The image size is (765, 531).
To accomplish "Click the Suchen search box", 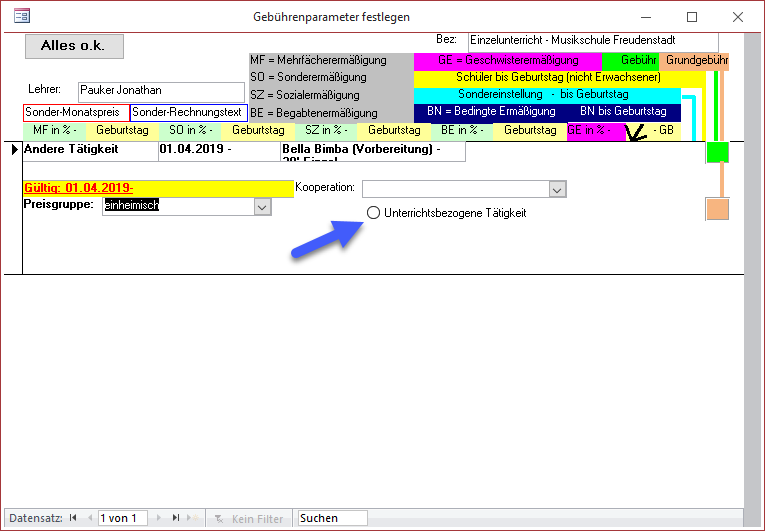I will (332, 518).
